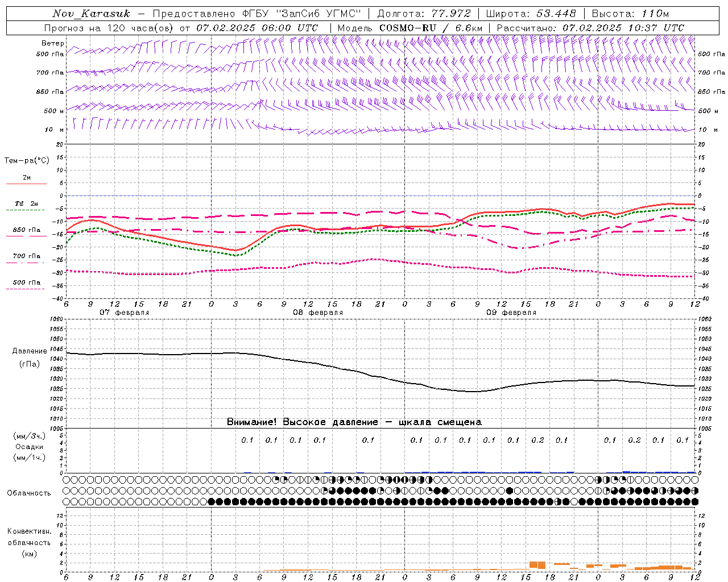Click the (гПа) unit label under Давление
The image size is (728, 582).
point(30,364)
